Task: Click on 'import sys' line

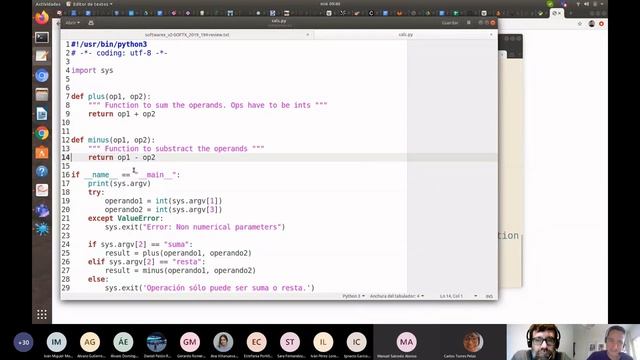Action: [x=92, y=70]
